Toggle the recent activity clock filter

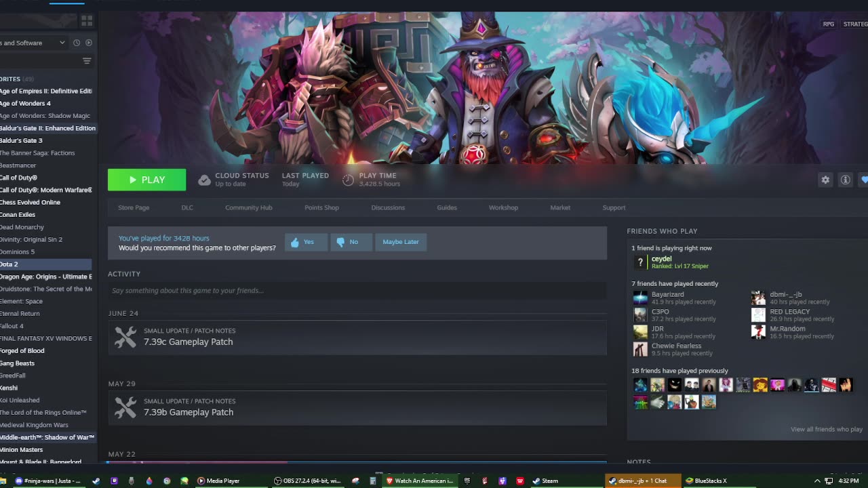pyautogui.click(x=77, y=43)
